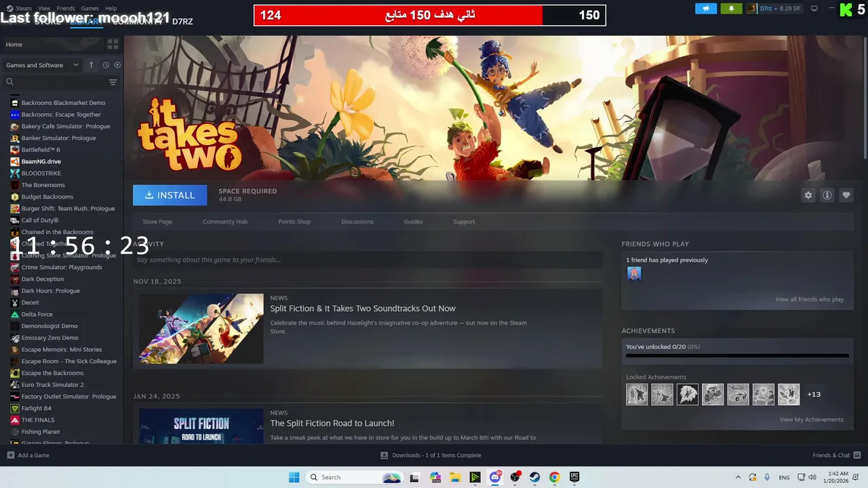Click the library search magnifier icon
The height and width of the screenshot is (488, 868).
pyautogui.click(x=9, y=82)
